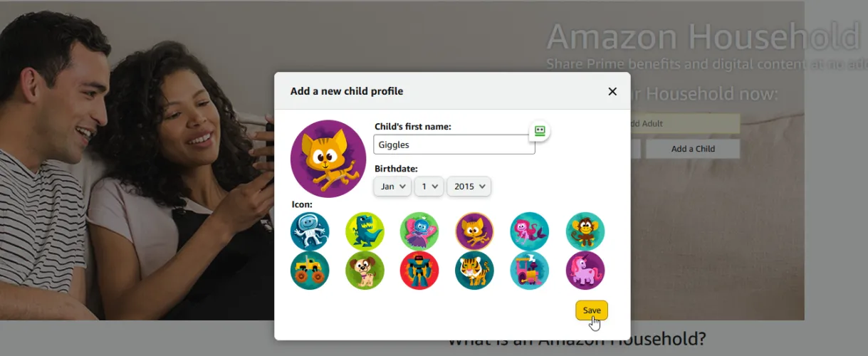868x356 pixels.
Task: Select the orange cat icon
Action: click(474, 231)
